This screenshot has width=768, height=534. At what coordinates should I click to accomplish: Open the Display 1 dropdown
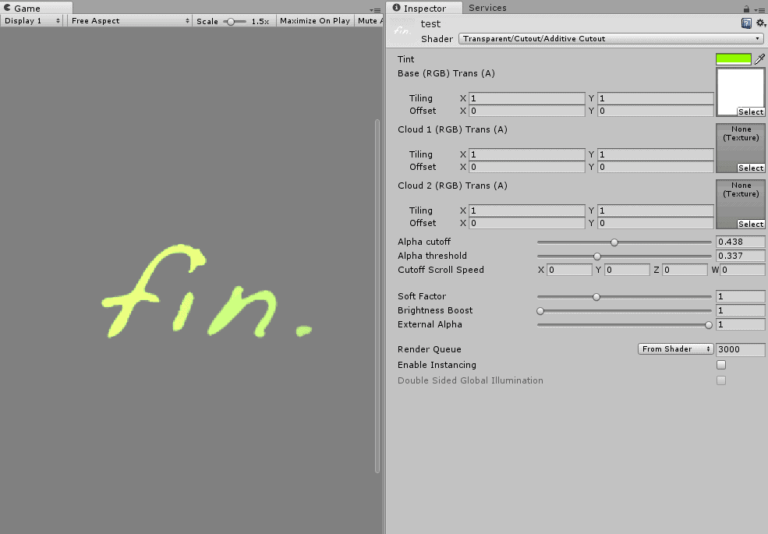coord(32,21)
